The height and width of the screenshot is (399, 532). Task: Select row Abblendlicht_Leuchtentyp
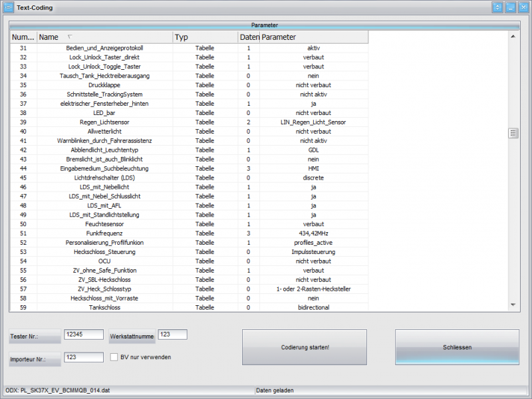pyautogui.click(x=190, y=150)
